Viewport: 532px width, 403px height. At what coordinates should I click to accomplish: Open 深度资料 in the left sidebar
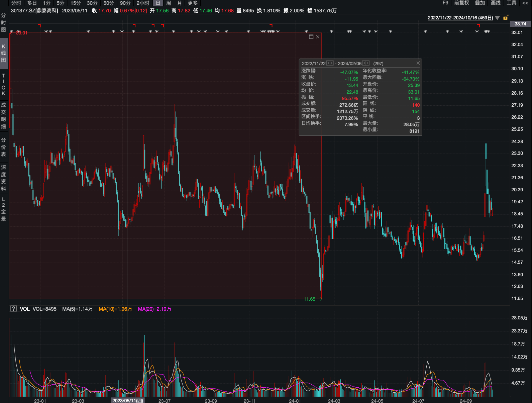[4, 178]
